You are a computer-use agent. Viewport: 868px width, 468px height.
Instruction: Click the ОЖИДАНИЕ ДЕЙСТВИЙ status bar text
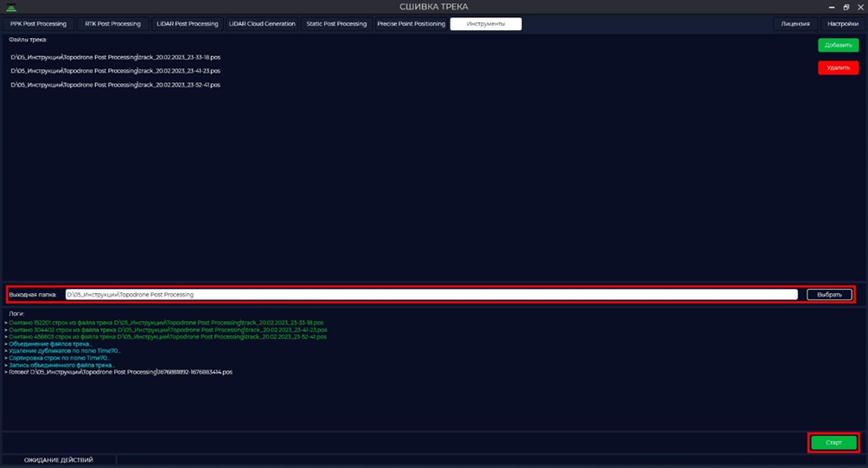point(59,459)
